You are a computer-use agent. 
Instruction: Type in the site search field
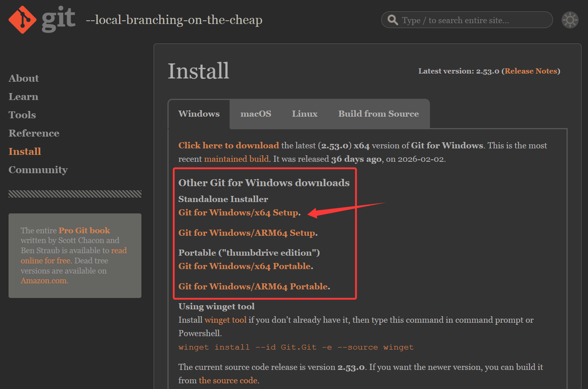pos(471,20)
